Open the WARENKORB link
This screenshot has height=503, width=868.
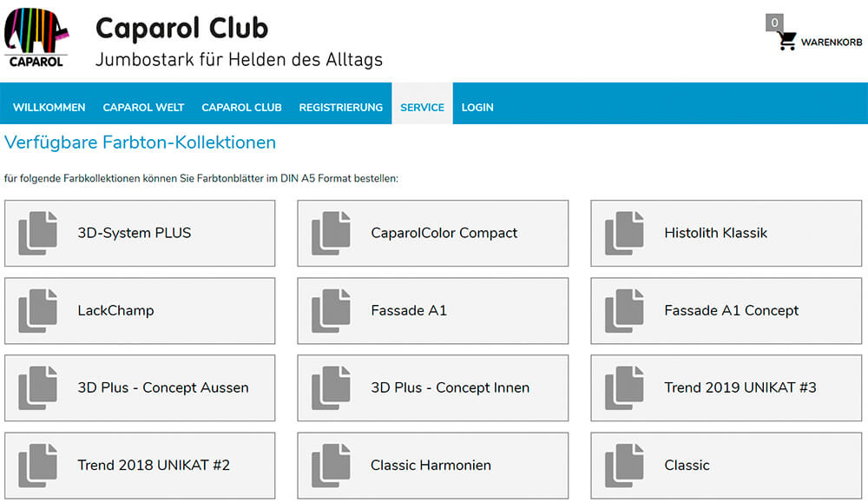click(832, 42)
